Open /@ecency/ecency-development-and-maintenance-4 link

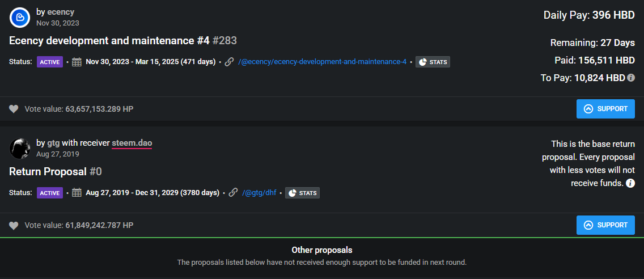[x=323, y=62]
